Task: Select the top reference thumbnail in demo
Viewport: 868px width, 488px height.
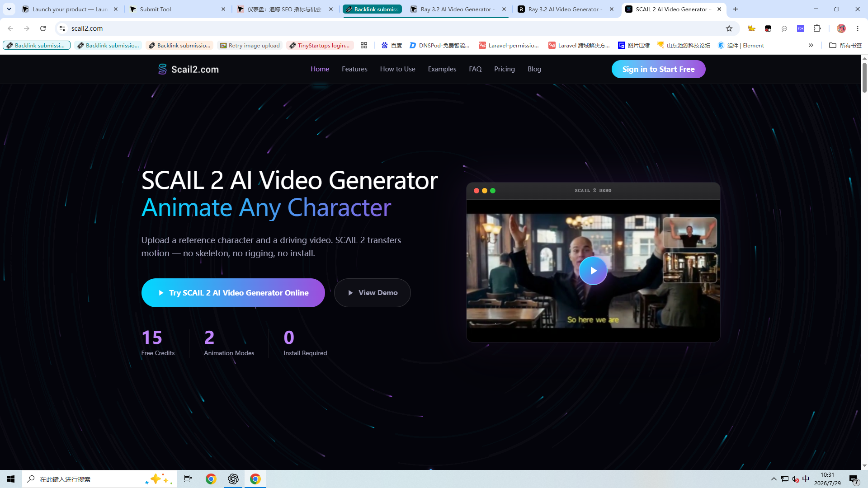Action: pyautogui.click(x=690, y=233)
